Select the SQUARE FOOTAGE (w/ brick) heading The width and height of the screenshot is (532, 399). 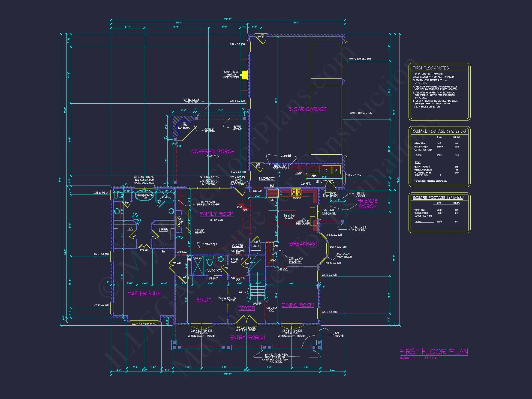pyautogui.click(x=438, y=198)
